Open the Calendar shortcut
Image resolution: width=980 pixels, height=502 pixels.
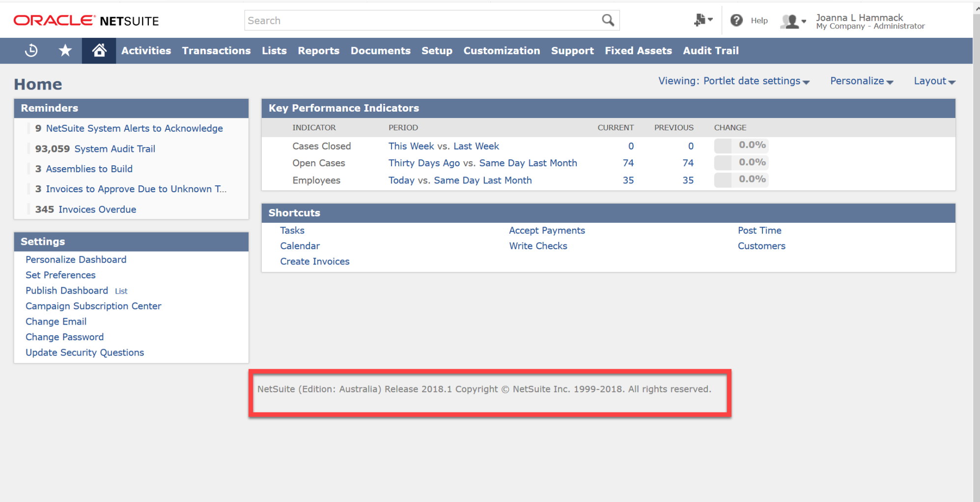300,246
